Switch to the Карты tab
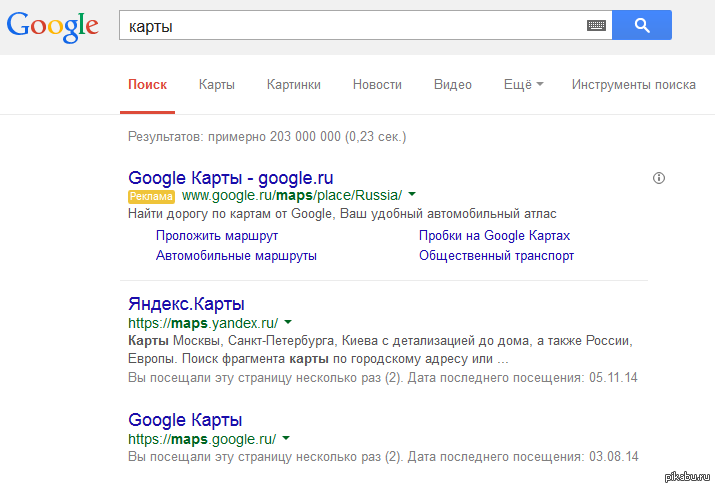This screenshot has width=715, height=488. pos(217,85)
